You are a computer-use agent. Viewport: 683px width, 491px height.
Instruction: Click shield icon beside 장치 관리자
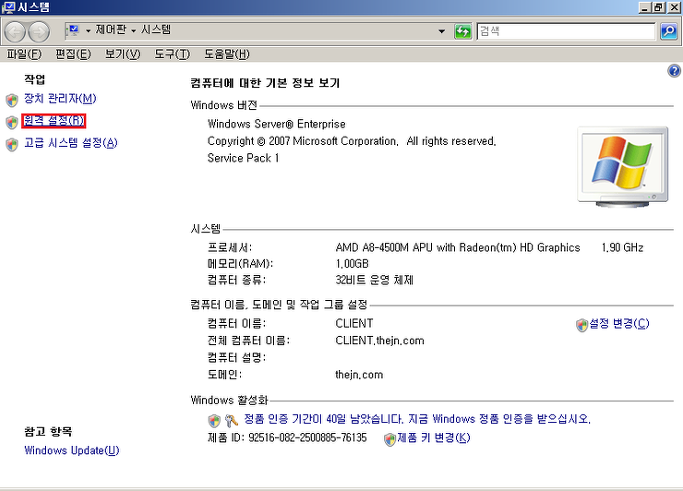[12, 100]
